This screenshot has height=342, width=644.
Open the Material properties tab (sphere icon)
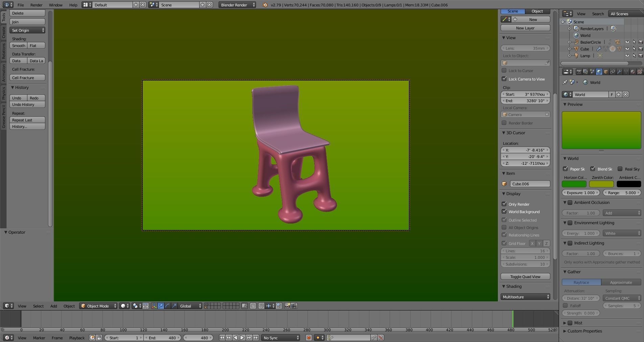633,72
